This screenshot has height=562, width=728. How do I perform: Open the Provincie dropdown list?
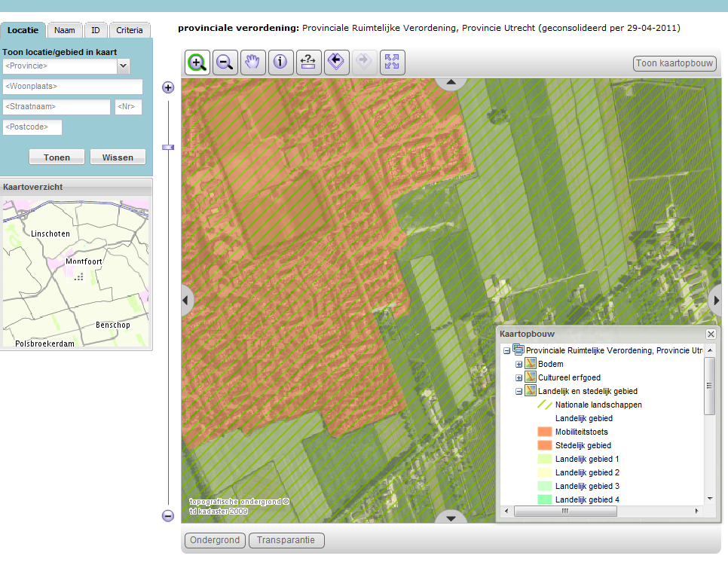point(123,66)
